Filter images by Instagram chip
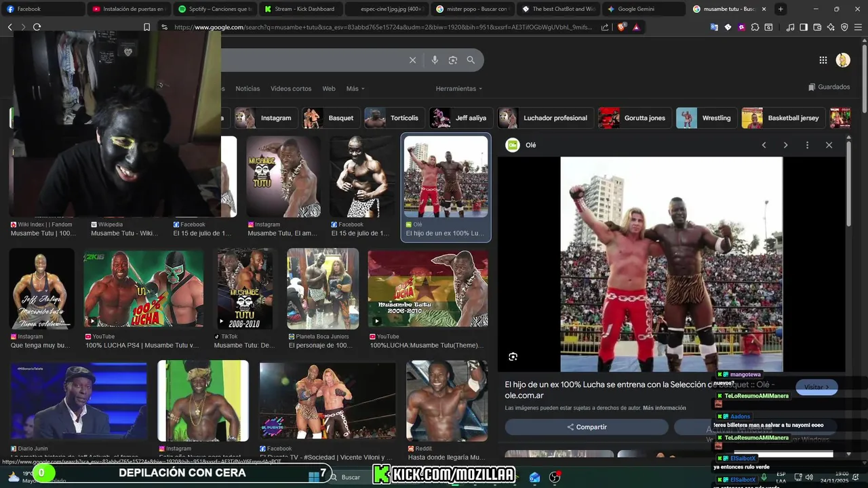 click(x=265, y=118)
